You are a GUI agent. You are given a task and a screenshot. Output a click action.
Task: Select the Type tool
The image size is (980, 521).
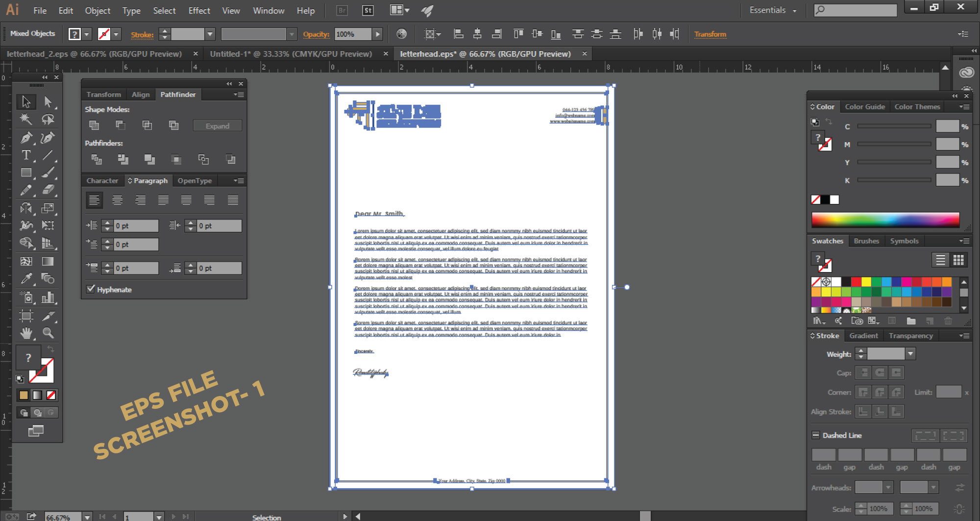[x=26, y=155]
